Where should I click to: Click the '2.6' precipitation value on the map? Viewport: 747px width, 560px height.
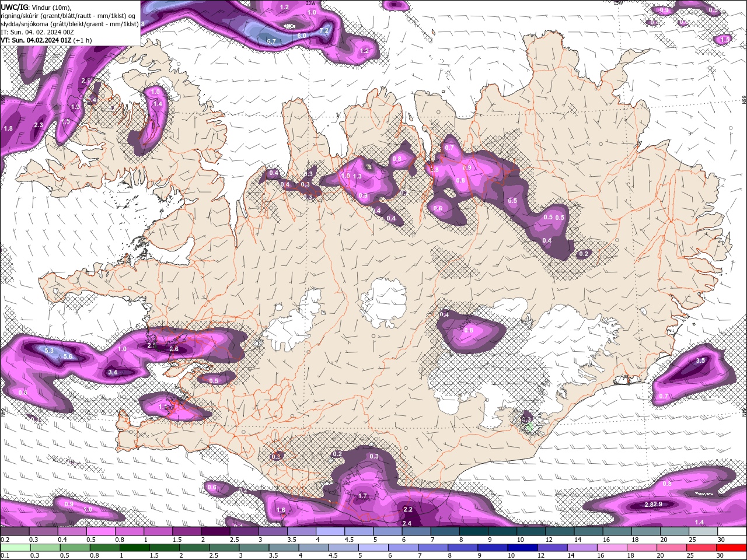(x=173, y=349)
